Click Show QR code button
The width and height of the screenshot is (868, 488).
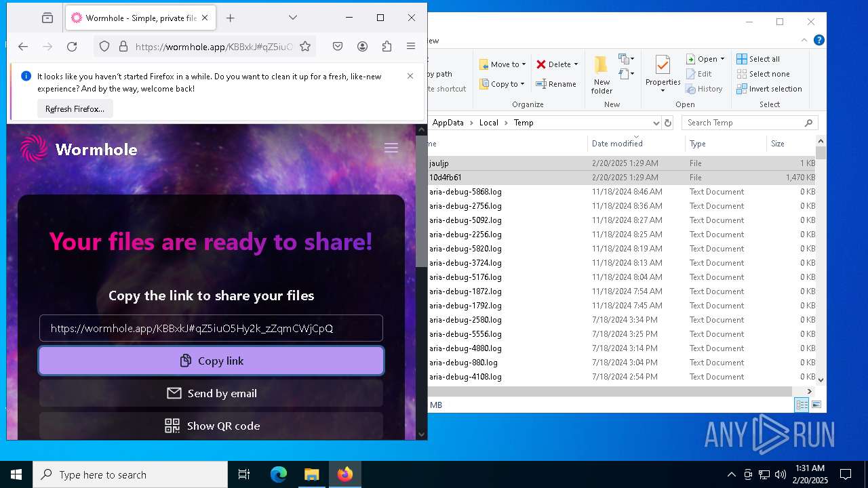pos(211,426)
